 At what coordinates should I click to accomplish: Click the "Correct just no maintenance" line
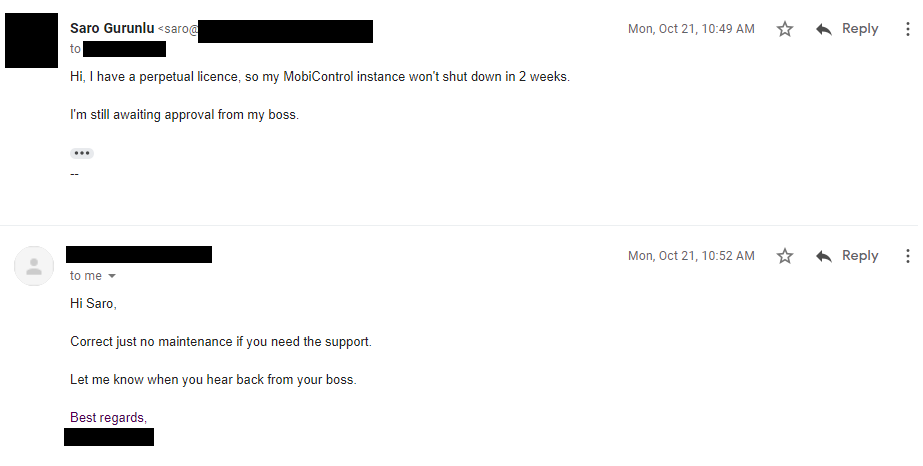tap(220, 342)
